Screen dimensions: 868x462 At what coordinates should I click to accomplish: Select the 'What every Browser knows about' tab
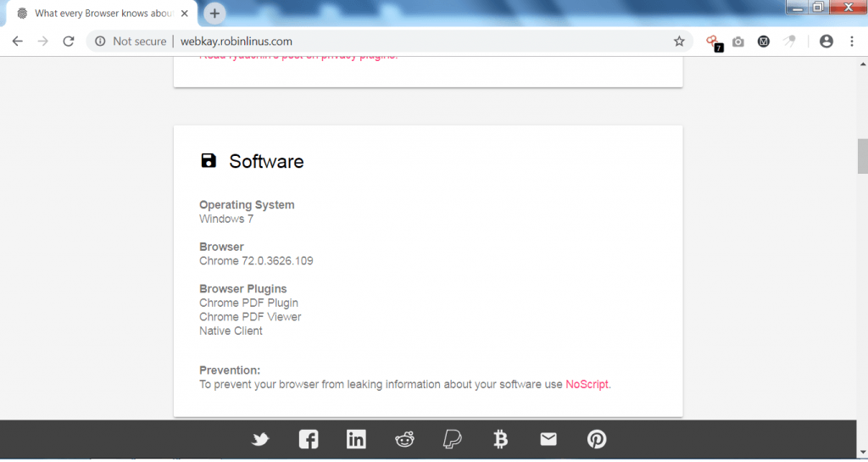tap(103, 14)
